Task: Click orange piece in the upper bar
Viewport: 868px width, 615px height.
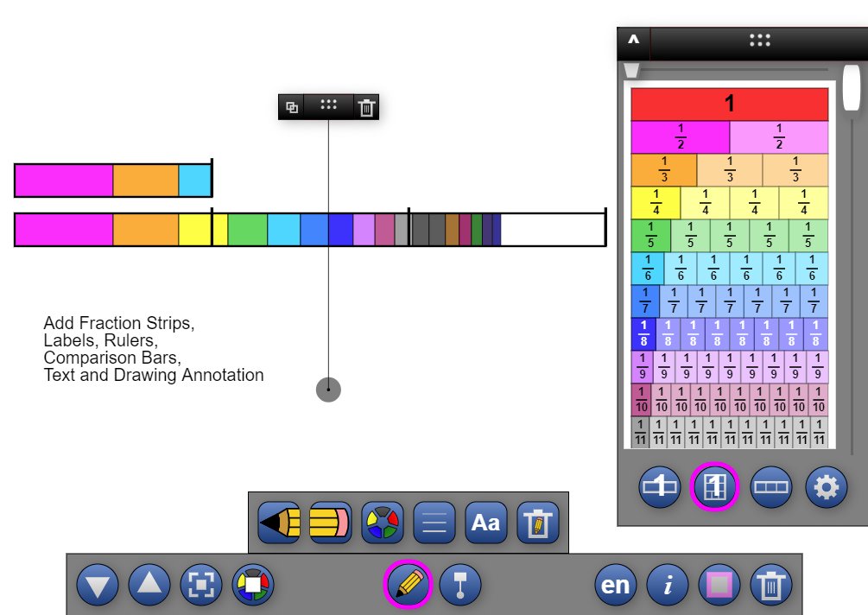Action: click(x=146, y=181)
